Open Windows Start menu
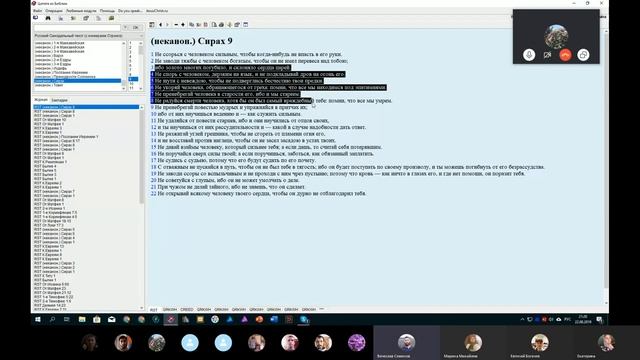The width and height of the screenshot is (640, 360). (38, 320)
